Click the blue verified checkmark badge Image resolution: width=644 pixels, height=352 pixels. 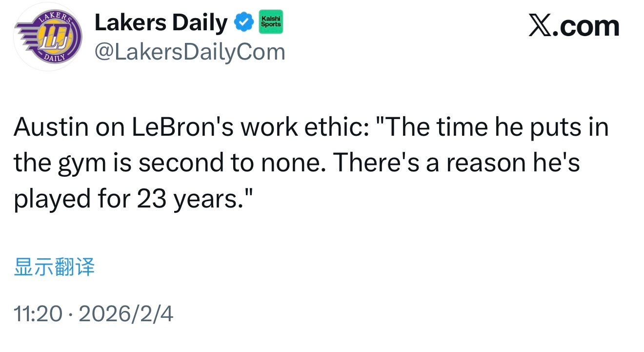coord(243,23)
